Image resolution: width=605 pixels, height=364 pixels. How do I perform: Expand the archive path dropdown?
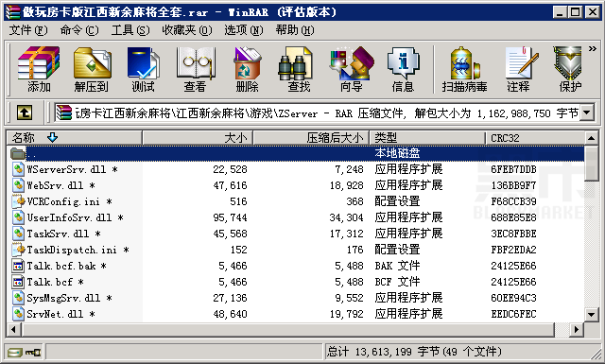click(587, 113)
